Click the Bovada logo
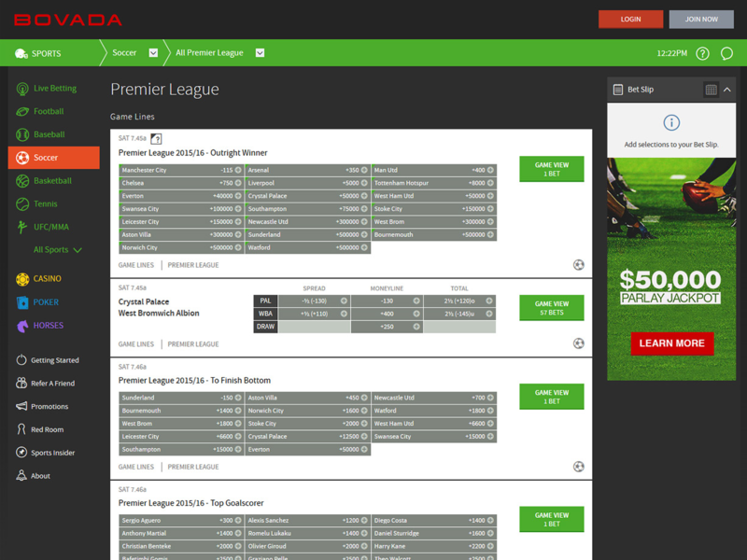Screen dimensions: 747x560 [x=67, y=20]
